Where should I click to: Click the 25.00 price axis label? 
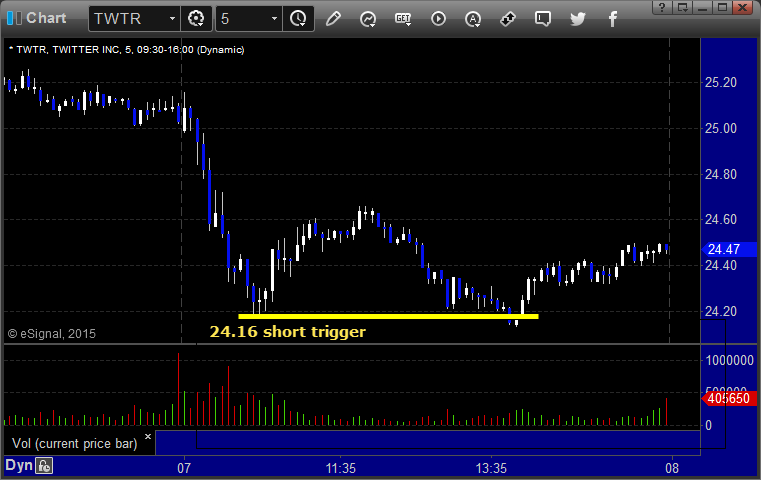(721, 129)
